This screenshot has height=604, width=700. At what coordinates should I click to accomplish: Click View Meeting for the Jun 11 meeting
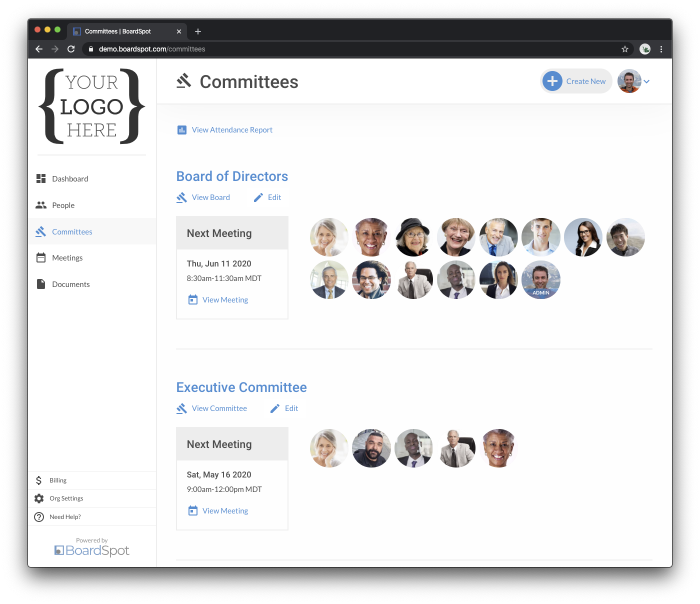[225, 300]
